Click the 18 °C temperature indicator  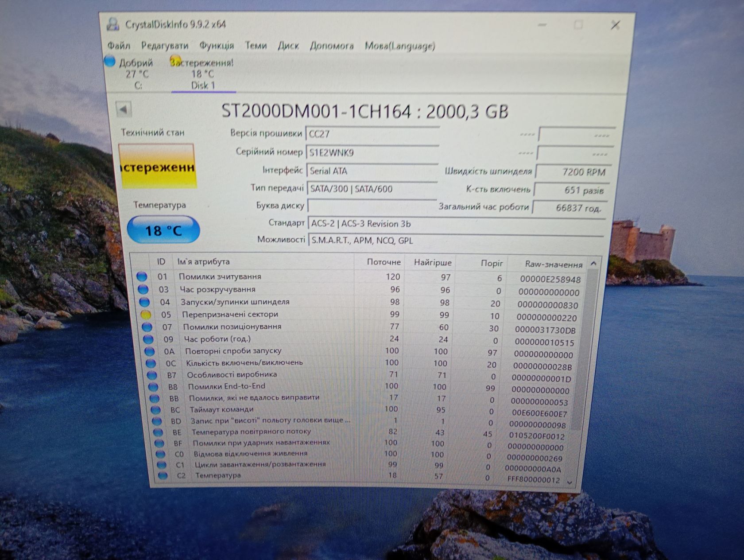163,230
